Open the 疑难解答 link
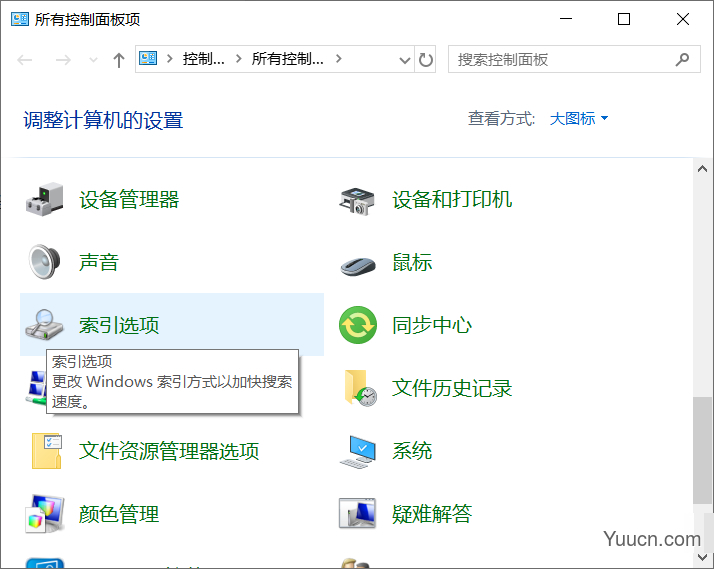This screenshot has height=569, width=714. pos(432,514)
